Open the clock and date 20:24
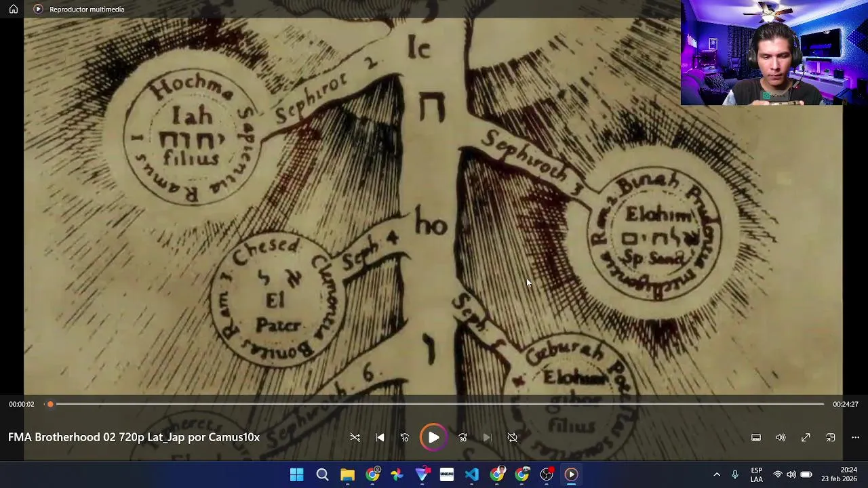Screen dimensions: 868x488 (x=840, y=474)
